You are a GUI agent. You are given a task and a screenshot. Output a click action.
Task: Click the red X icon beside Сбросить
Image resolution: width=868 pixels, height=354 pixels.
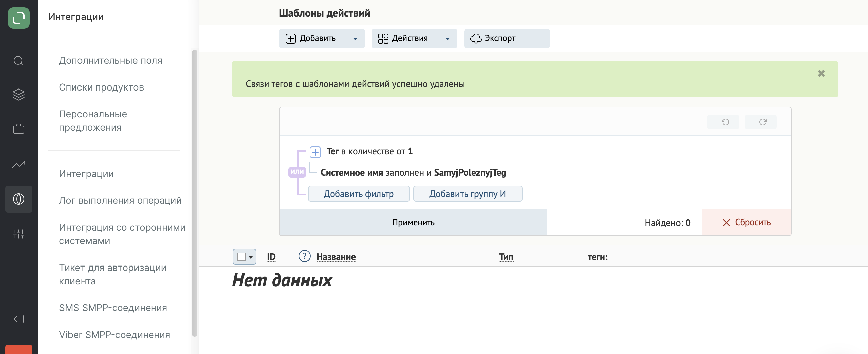[x=726, y=223]
